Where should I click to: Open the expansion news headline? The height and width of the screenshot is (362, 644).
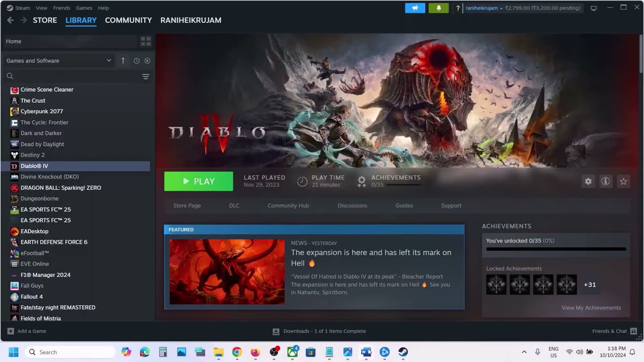(x=371, y=257)
